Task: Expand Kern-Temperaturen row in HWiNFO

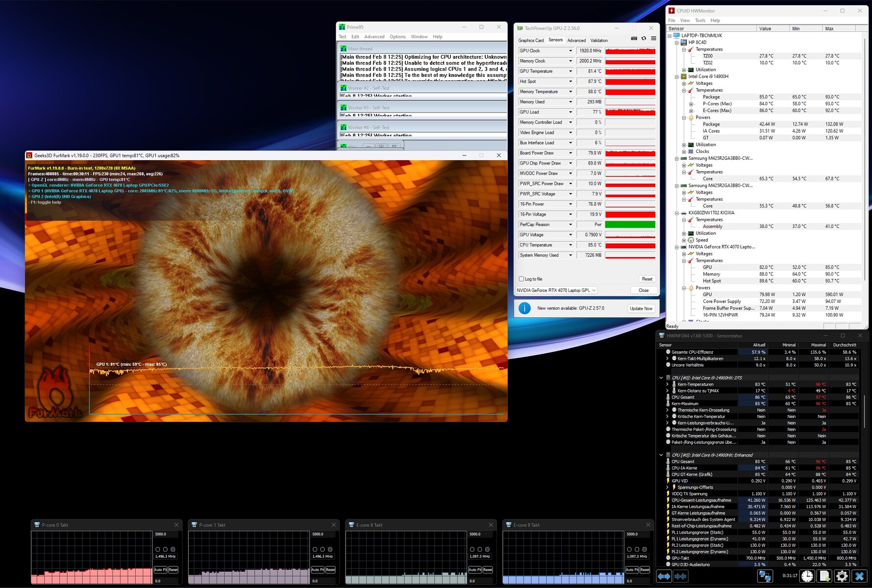Action: click(x=667, y=384)
